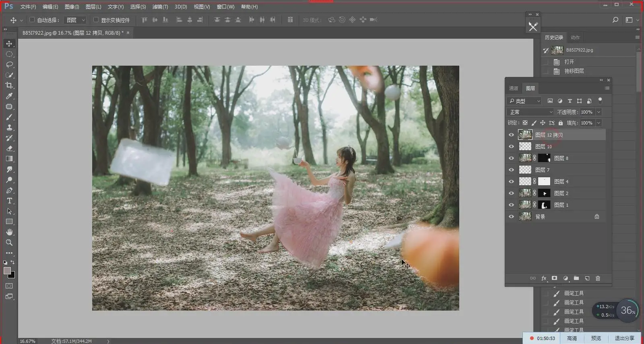Open the 窗口(W) menu

click(x=225, y=7)
